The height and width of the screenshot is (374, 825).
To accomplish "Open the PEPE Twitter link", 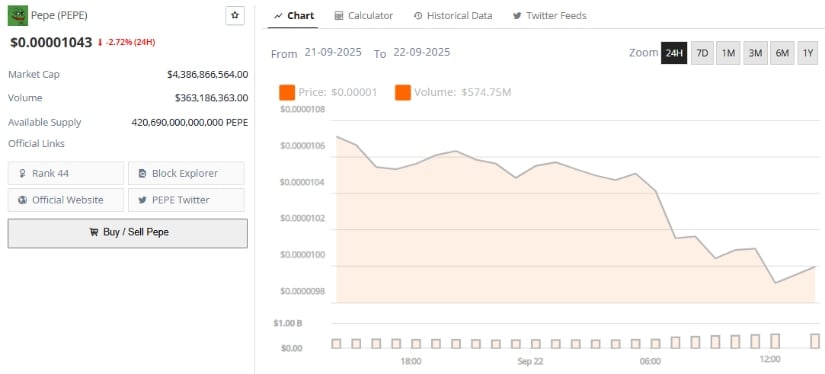I will tap(186, 200).
